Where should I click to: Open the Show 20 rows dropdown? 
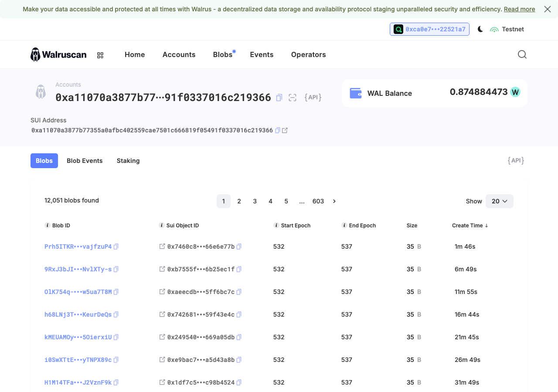(500, 201)
